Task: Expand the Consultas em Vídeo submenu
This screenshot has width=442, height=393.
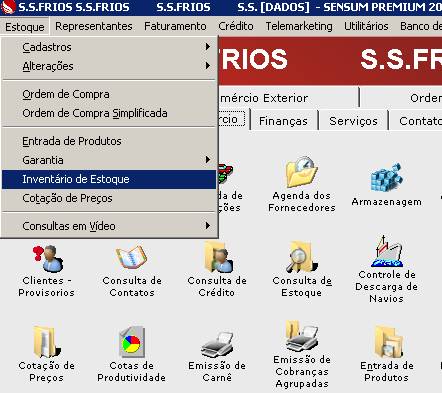Action: [109, 226]
